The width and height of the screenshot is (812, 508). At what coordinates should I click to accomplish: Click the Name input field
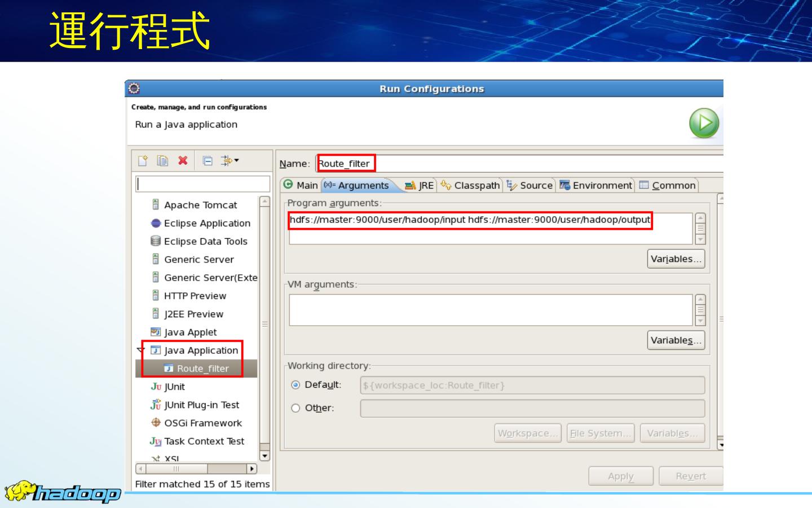click(x=519, y=164)
